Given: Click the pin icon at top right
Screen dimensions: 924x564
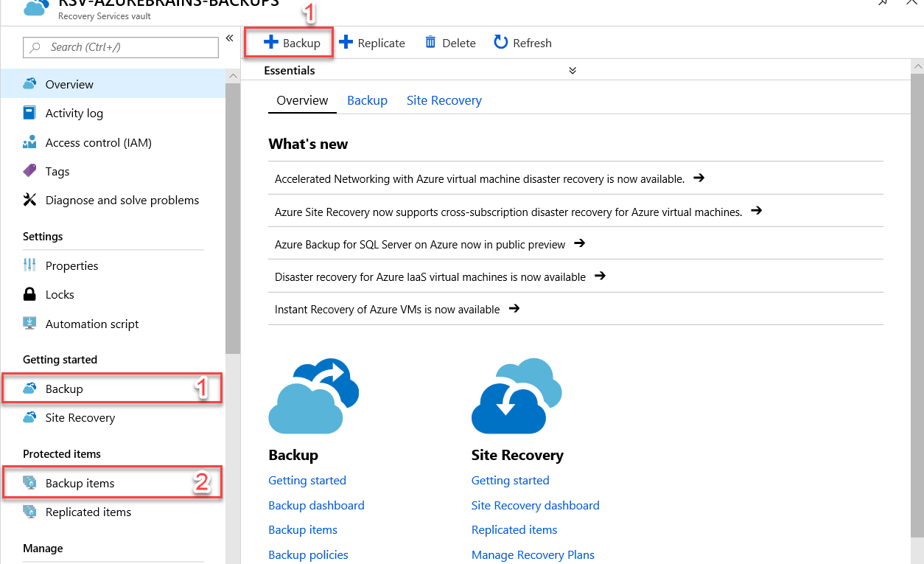Looking at the screenshot, I should coord(883,3).
